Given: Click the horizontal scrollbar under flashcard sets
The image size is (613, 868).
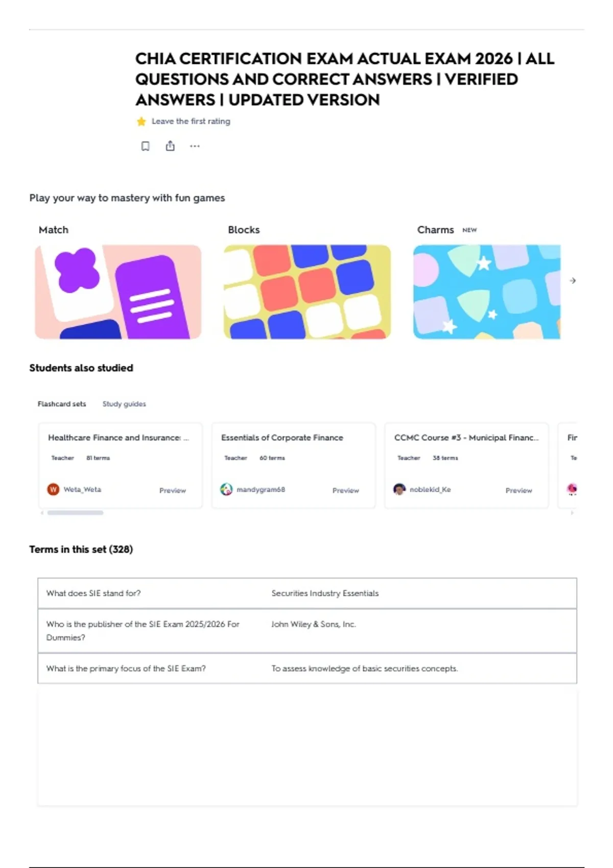Looking at the screenshot, I should pyautogui.click(x=75, y=513).
